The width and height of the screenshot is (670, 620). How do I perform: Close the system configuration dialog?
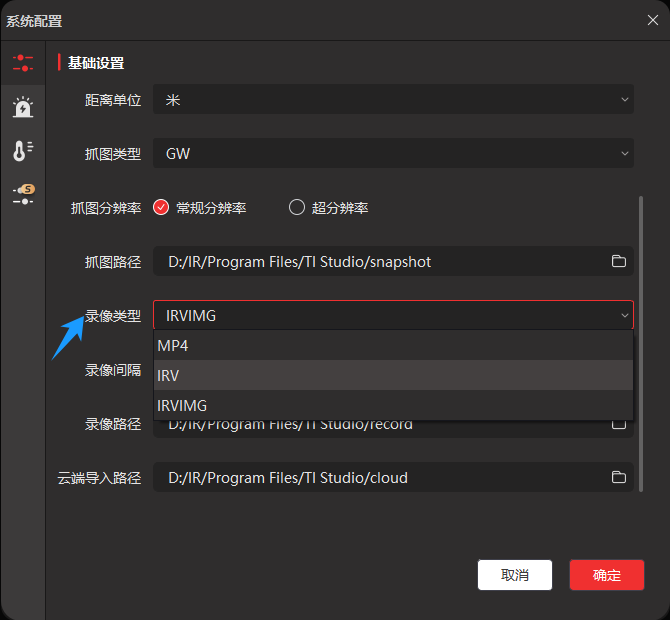click(652, 20)
